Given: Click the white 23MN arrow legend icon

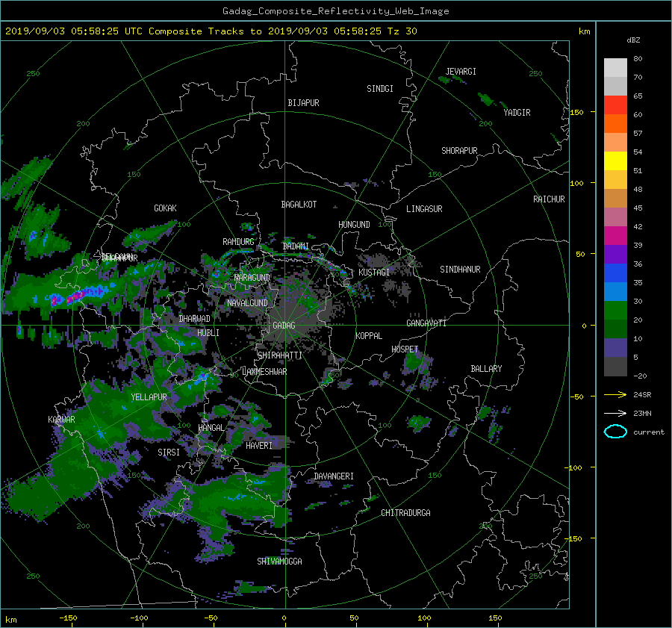Looking at the screenshot, I should tap(615, 413).
